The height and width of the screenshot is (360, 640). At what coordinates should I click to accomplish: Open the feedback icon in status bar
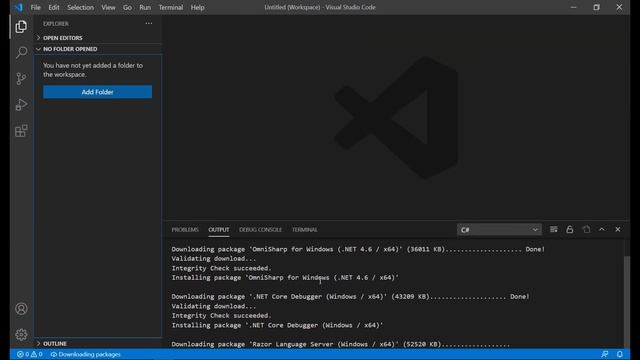coord(604,354)
